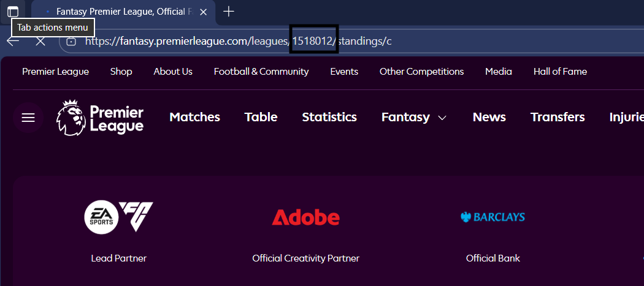Open the Other Competitions link

point(421,72)
